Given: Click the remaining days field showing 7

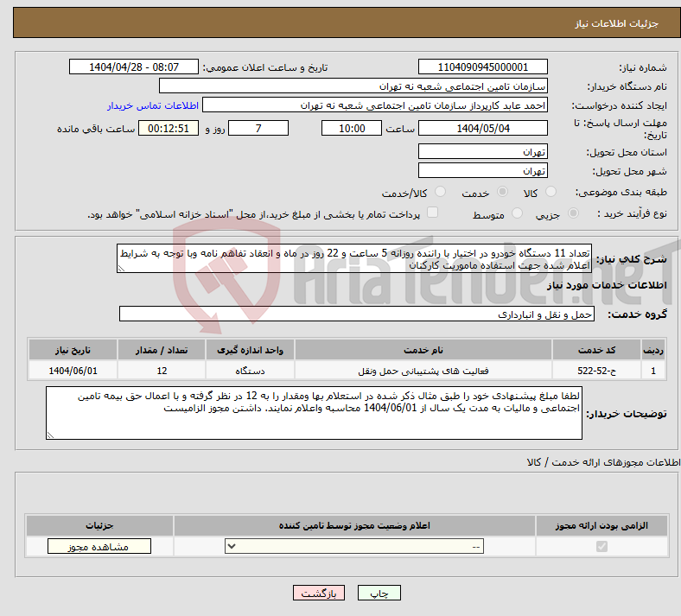Looking at the screenshot, I should click(258, 128).
